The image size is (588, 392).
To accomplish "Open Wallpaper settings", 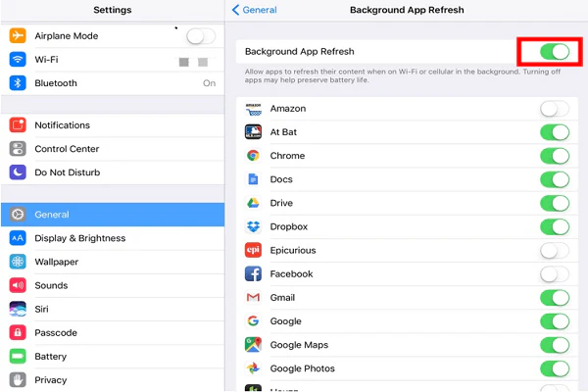I will [x=113, y=262].
